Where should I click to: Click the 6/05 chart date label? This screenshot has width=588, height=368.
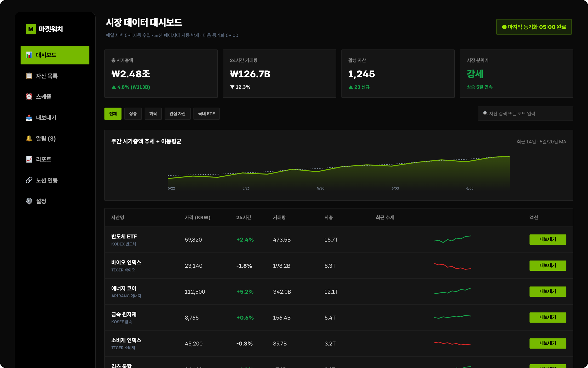470,188
